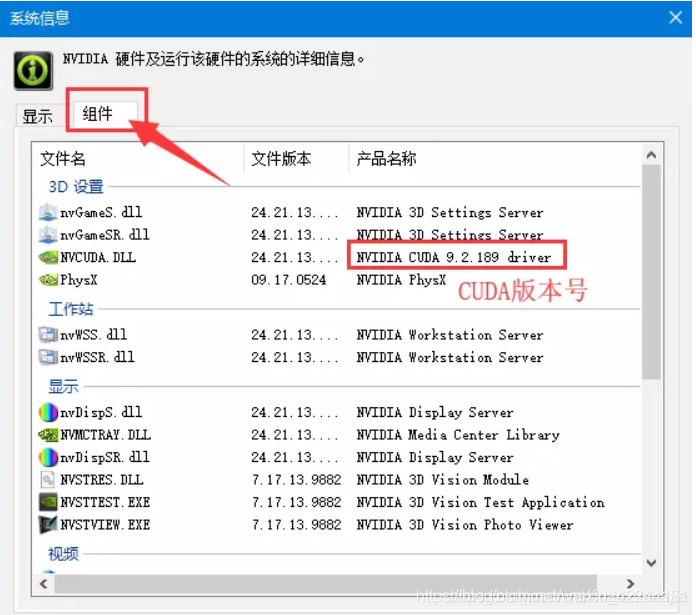Select the nvGameSR.dll file name
Image resolution: width=696 pixels, height=615 pixels.
pyautogui.click(x=105, y=234)
